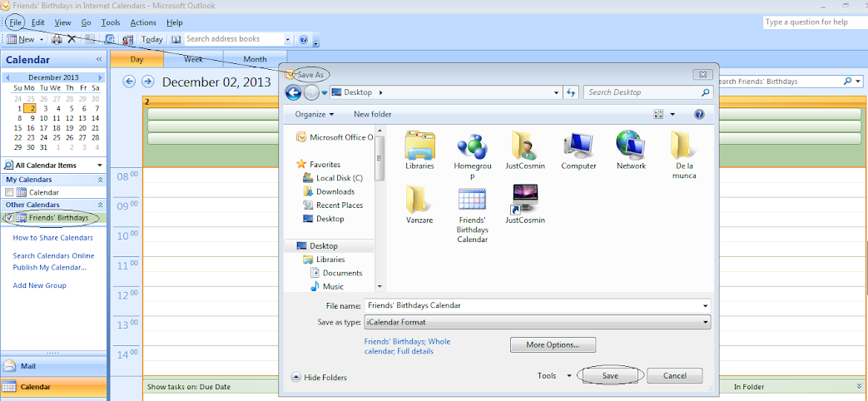The height and width of the screenshot is (401, 868).
Task: Click the Publish My Calendar... link
Action: (49, 267)
